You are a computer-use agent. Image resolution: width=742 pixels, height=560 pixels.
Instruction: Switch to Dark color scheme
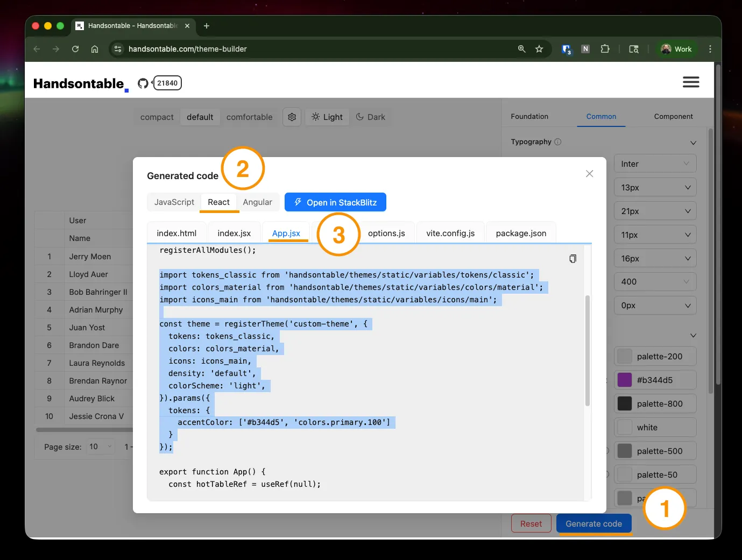point(371,117)
